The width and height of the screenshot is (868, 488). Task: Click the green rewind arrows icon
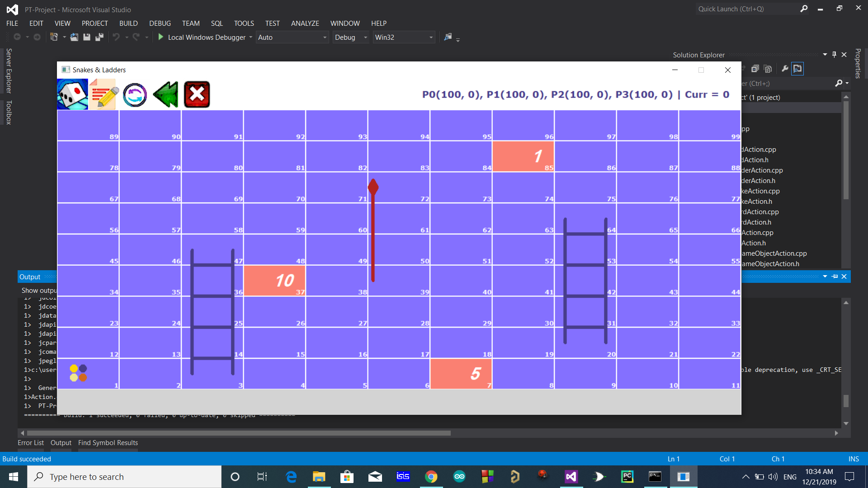click(x=165, y=94)
